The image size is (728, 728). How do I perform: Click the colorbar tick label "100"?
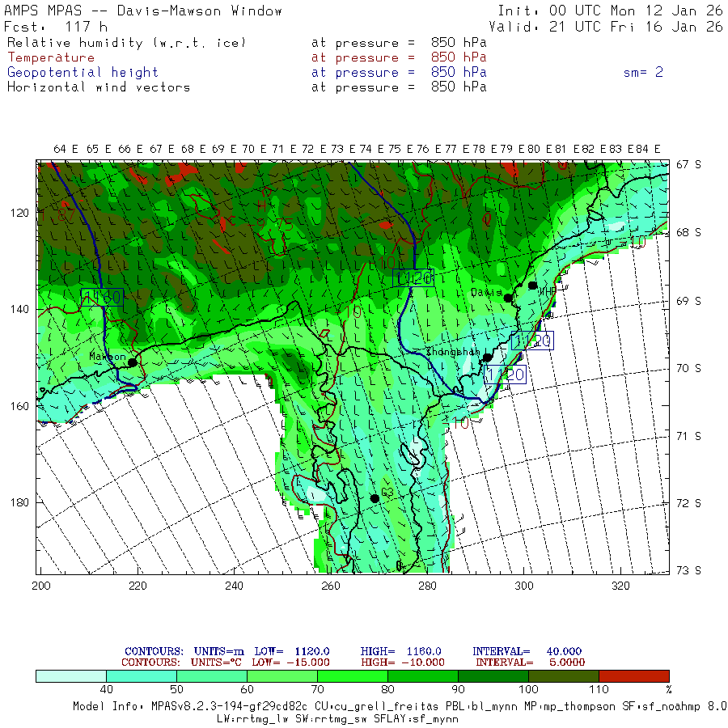(x=528, y=689)
